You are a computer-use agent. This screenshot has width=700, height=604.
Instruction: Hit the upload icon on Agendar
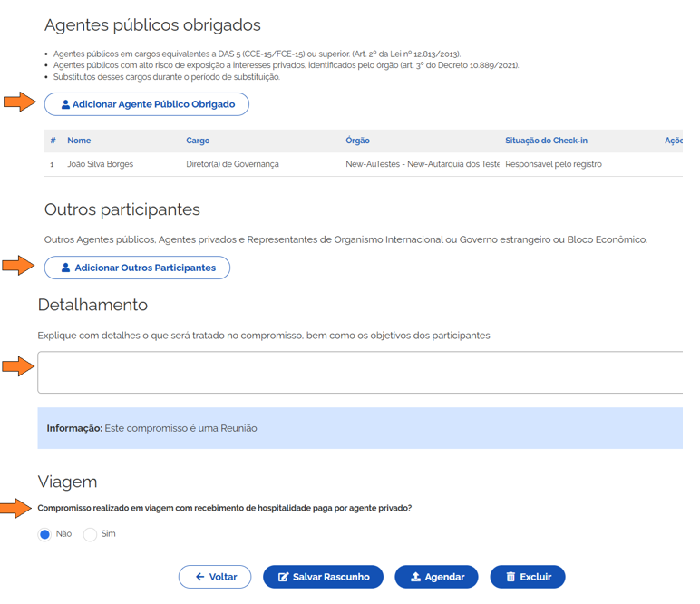415,577
